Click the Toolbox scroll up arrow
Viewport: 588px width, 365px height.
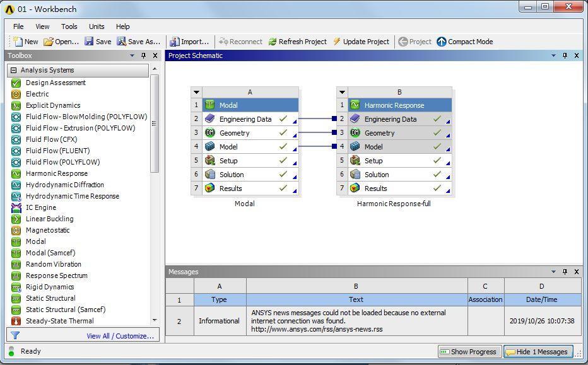tap(155, 69)
